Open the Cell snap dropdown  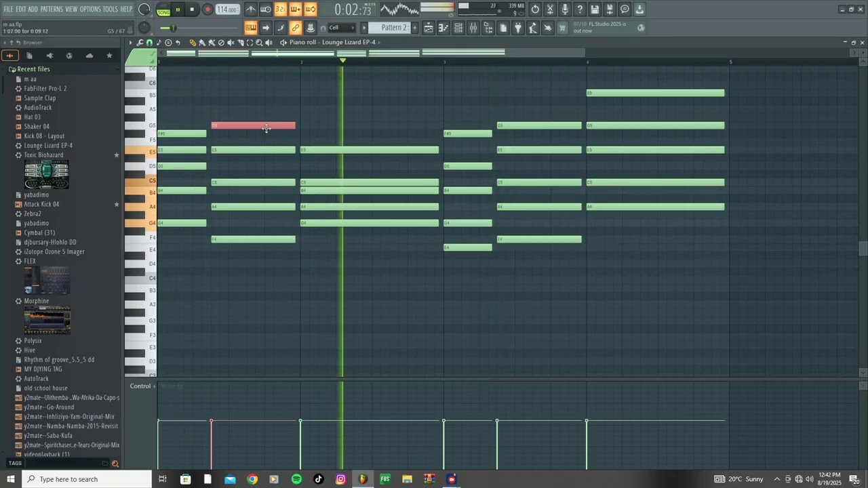(341, 28)
